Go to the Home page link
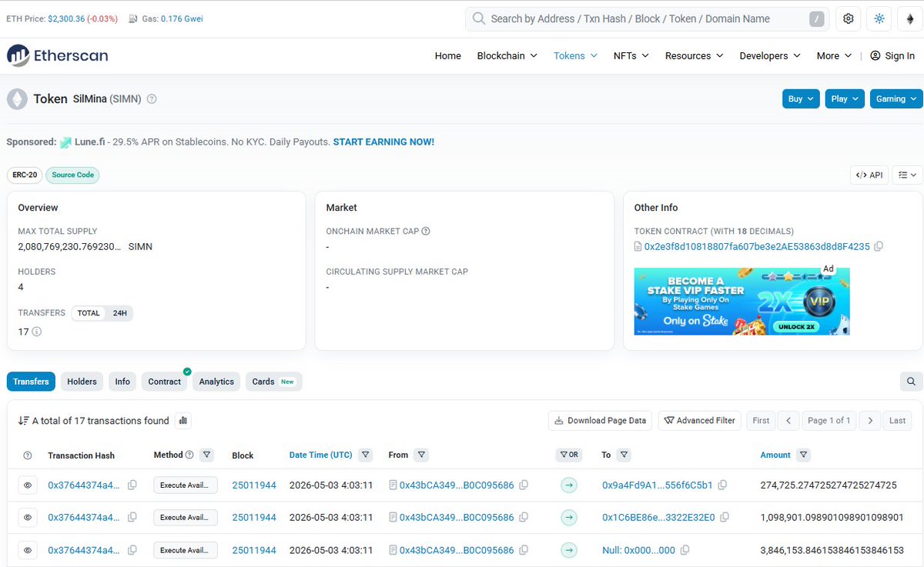 click(x=448, y=55)
